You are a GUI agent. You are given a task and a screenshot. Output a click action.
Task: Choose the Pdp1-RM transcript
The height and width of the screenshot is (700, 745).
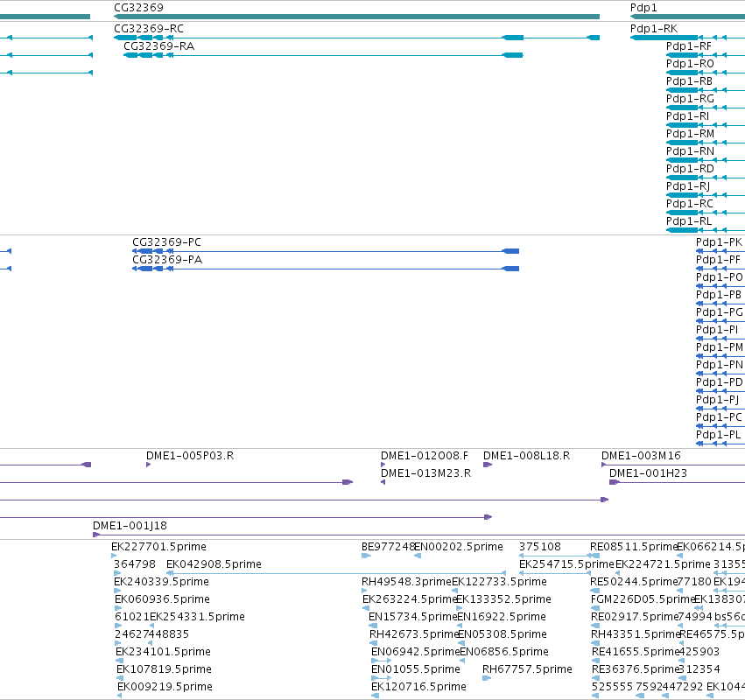pyautogui.click(x=691, y=134)
